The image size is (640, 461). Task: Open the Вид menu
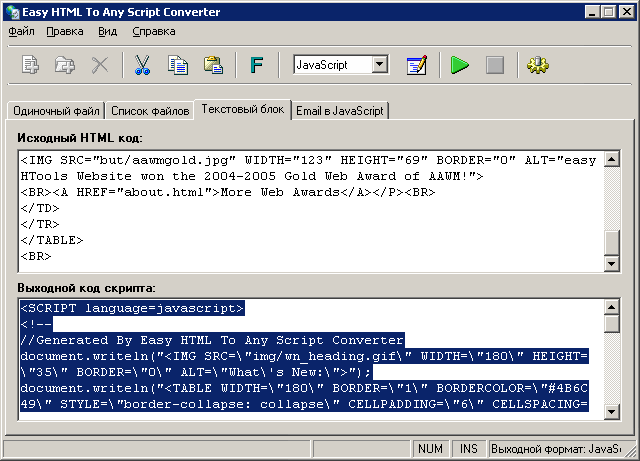tap(107, 31)
